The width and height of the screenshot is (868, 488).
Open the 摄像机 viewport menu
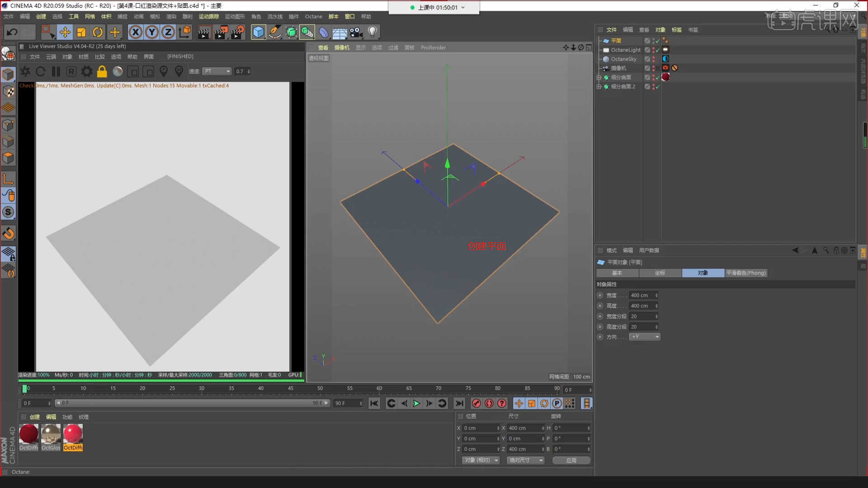[342, 47]
